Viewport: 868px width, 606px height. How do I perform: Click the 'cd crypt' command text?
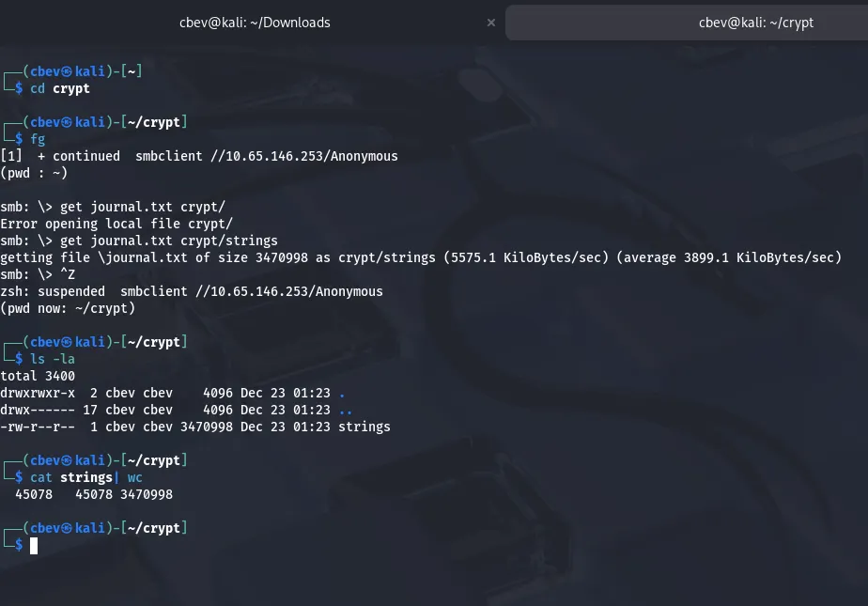pyautogui.click(x=60, y=88)
